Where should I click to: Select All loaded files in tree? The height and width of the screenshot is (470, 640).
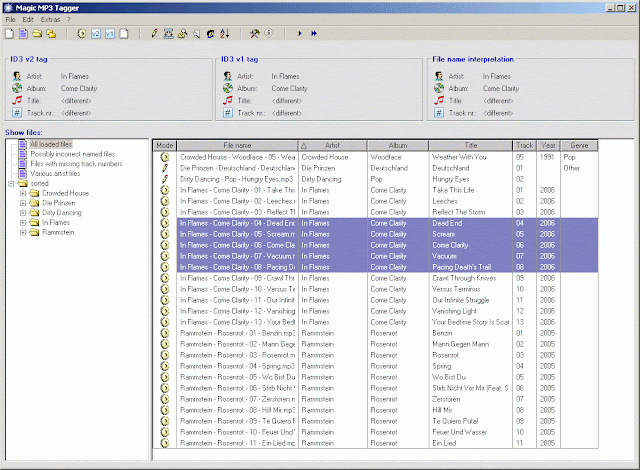pyautogui.click(x=51, y=144)
